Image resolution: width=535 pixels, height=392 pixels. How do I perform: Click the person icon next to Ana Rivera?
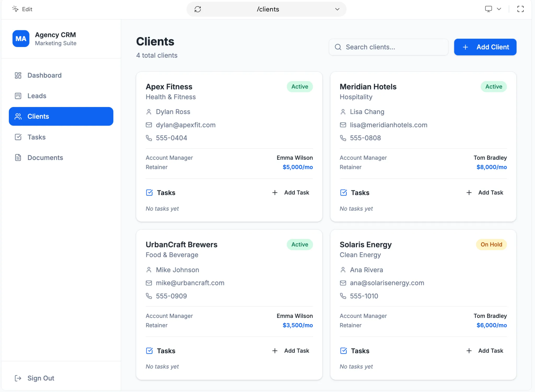click(x=343, y=270)
